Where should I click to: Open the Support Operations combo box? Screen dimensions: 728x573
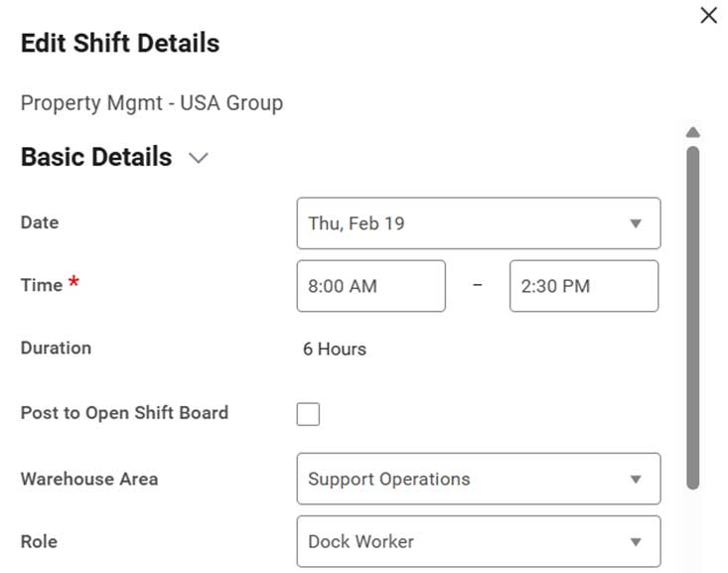coord(477,480)
